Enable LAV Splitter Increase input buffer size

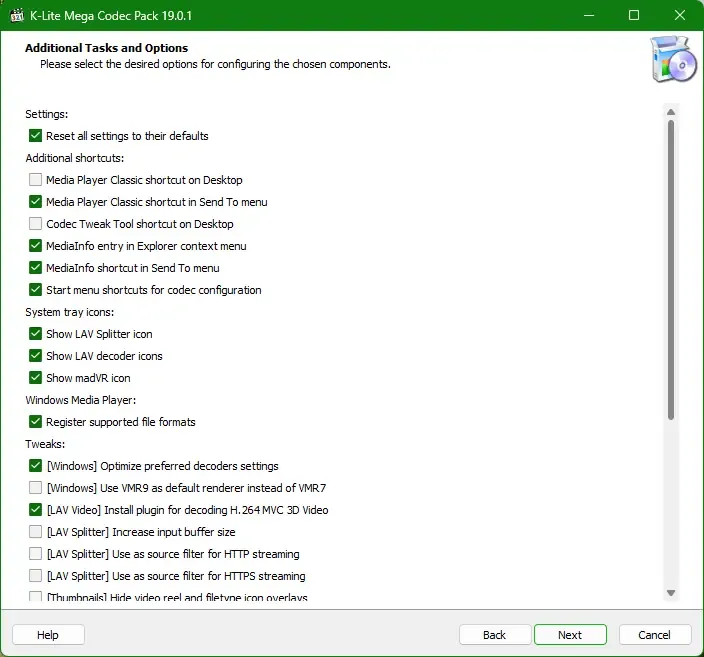point(35,532)
